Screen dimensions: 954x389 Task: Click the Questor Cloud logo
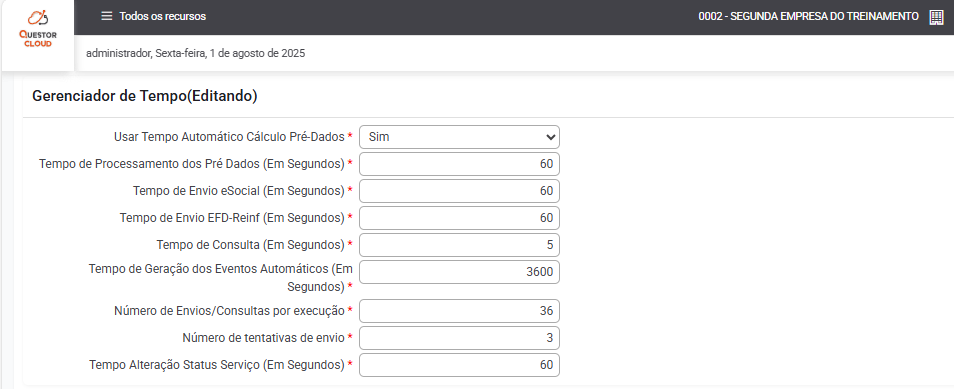[x=38, y=29]
